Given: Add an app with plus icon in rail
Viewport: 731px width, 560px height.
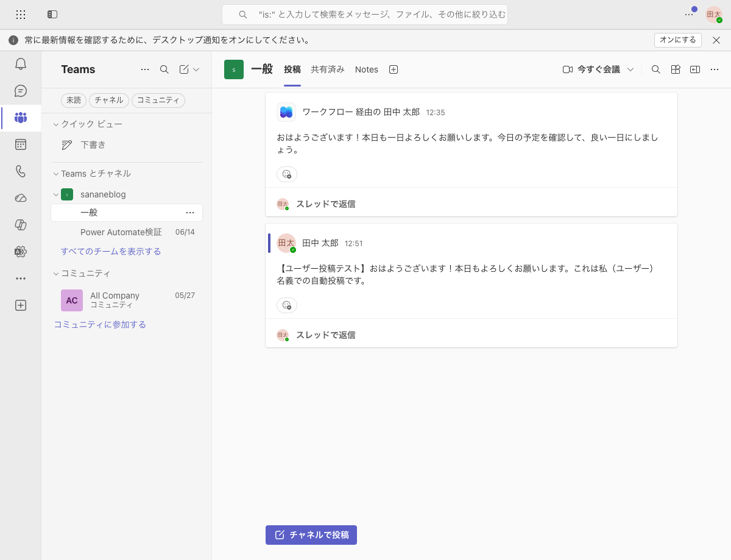Looking at the screenshot, I should (21, 305).
